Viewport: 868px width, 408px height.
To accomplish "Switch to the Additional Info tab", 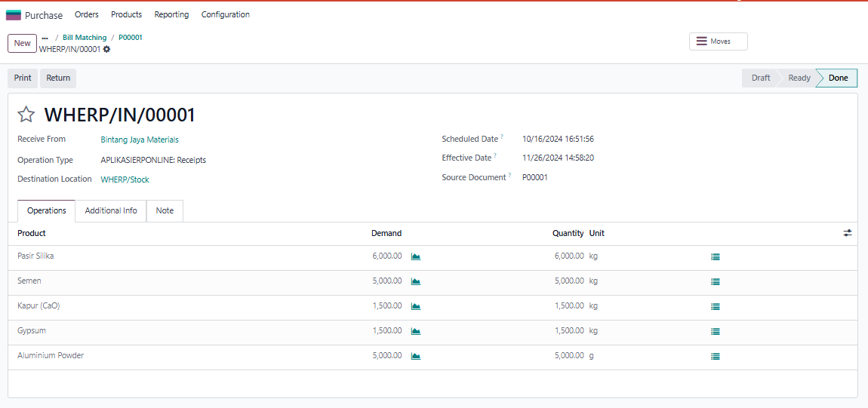I will pos(111,210).
